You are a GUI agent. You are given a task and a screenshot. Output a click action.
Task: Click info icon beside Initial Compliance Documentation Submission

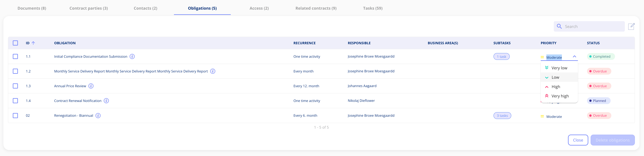[132, 56]
